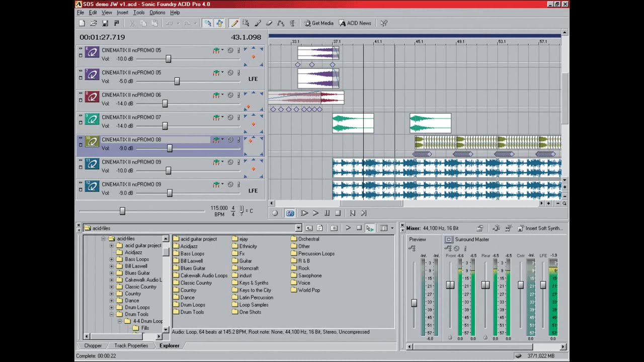Click Insert Soft Synth in the mixer

(x=540, y=228)
